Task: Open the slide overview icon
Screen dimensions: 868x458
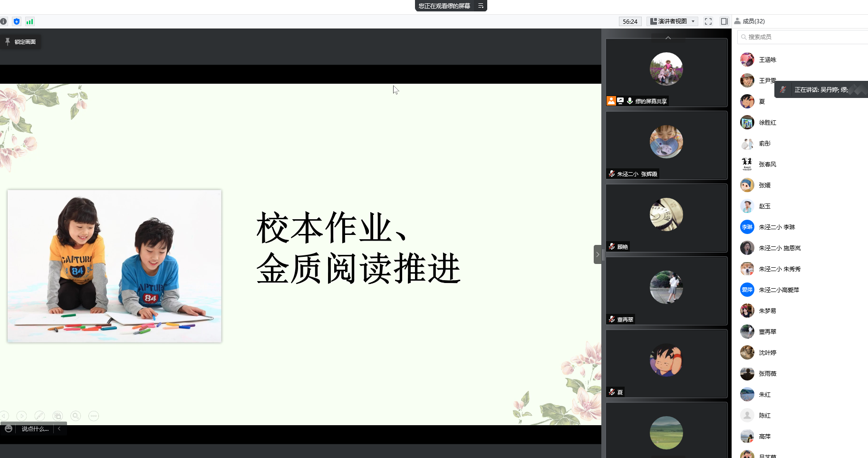Action: point(58,416)
